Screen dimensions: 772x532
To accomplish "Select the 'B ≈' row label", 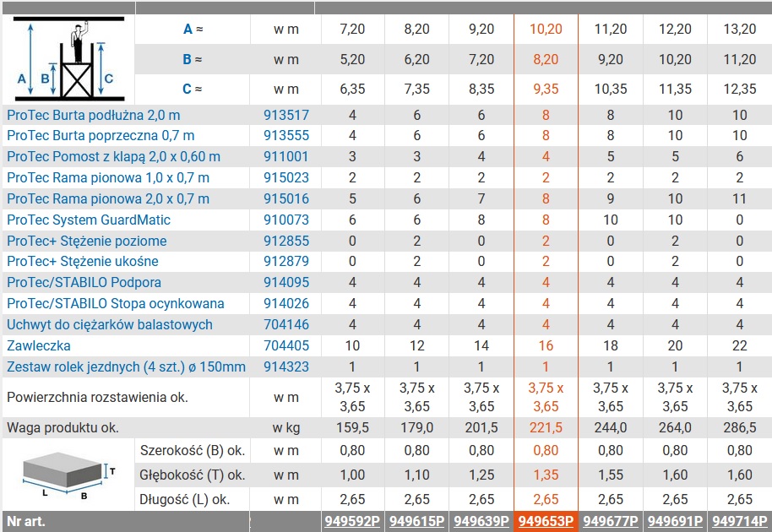I will [193, 60].
